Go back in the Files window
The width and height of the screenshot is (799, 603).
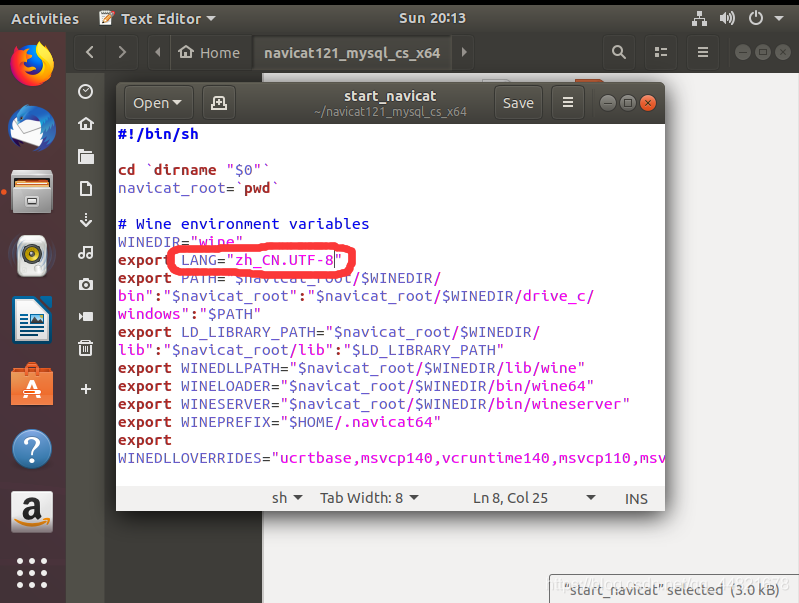pos(90,52)
